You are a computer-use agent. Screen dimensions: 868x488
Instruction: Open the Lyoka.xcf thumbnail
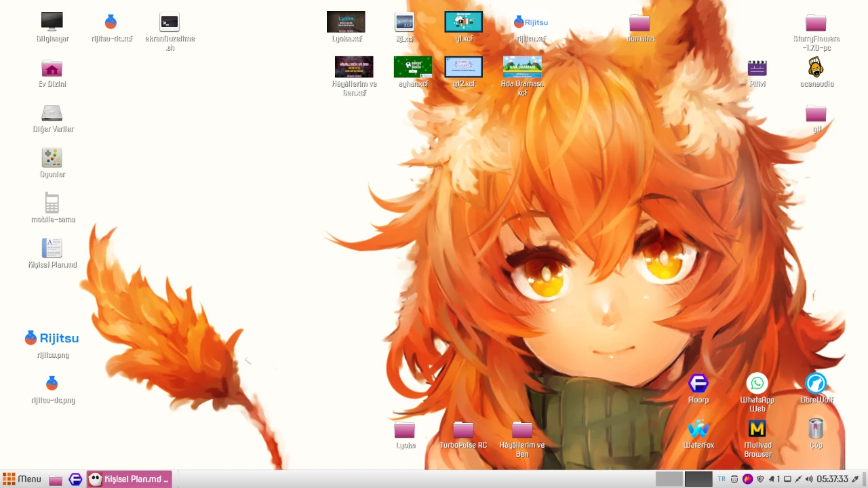click(346, 22)
